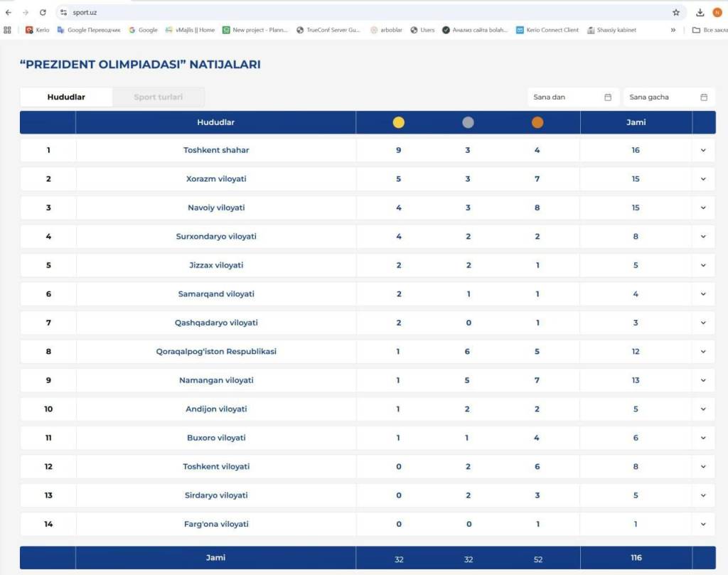Screen dimensions: 728x575
Task: Open the browser downloads icon
Action: (x=700, y=12)
